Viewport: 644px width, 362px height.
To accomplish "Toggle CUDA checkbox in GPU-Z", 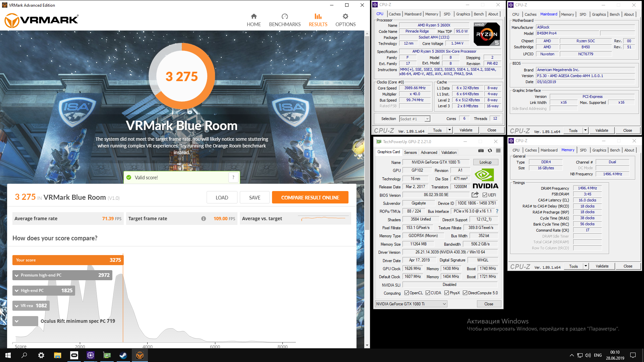I will click(x=428, y=293).
